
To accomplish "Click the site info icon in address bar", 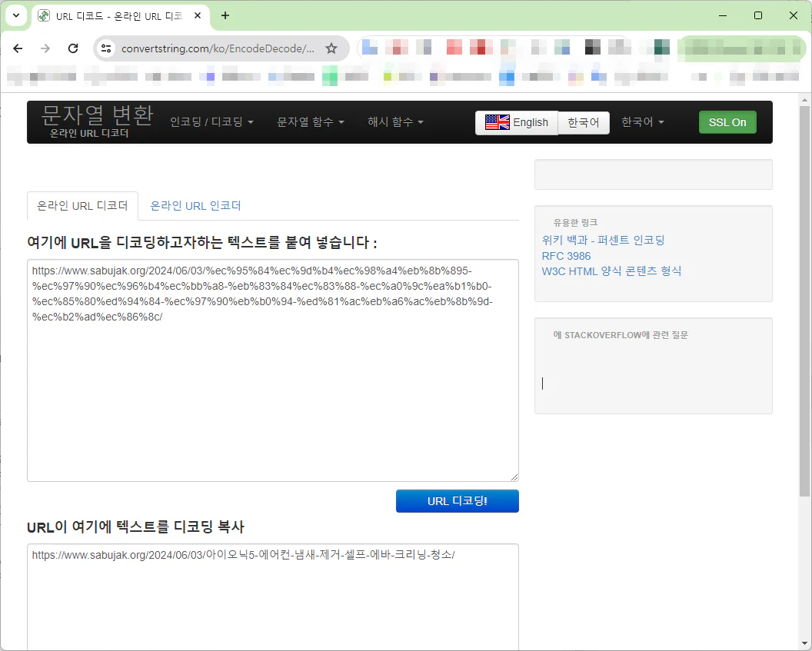I will point(105,48).
